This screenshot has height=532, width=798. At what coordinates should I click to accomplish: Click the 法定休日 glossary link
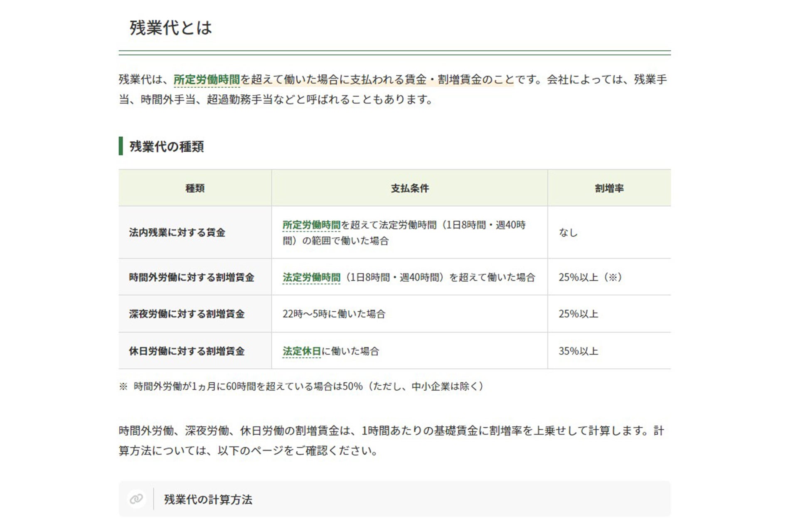point(302,351)
